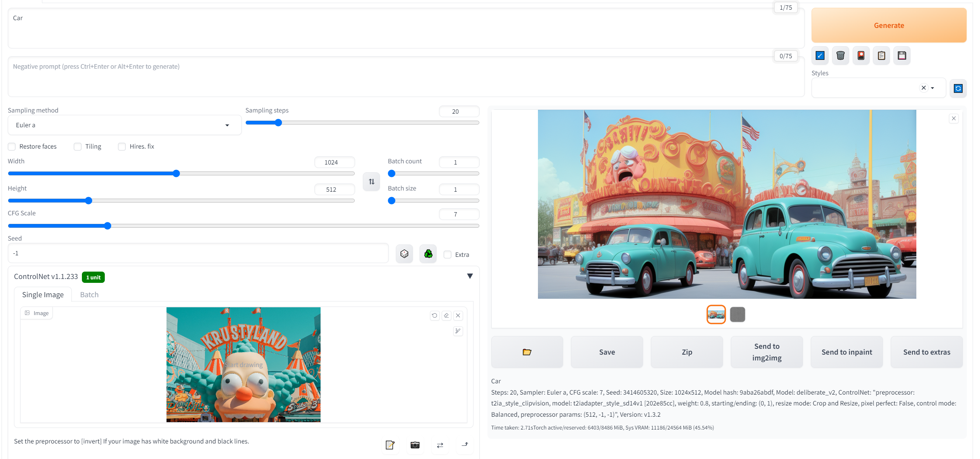The image size is (980, 459).
Task: Click the CFG Scale value box
Action: (x=459, y=214)
